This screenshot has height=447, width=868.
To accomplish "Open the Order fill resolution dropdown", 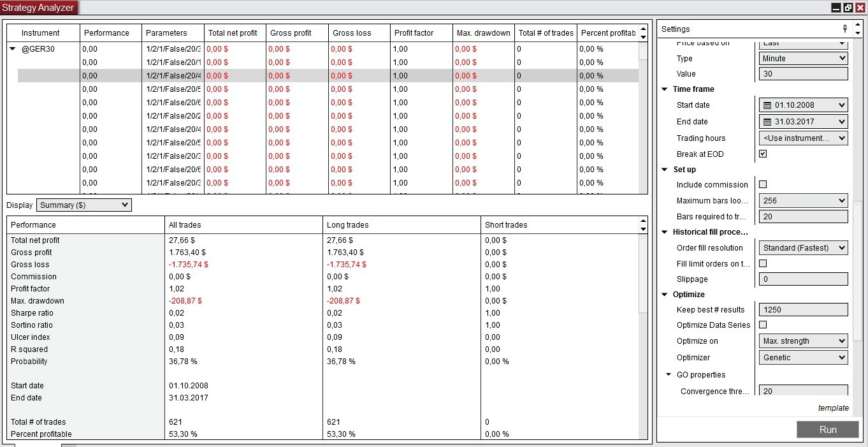I will tap(804, 247).
